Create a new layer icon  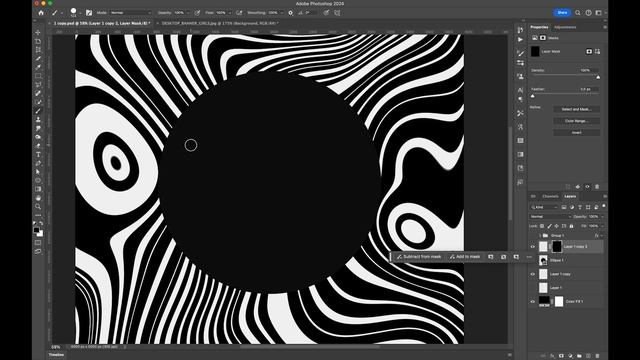click(588, 356)
